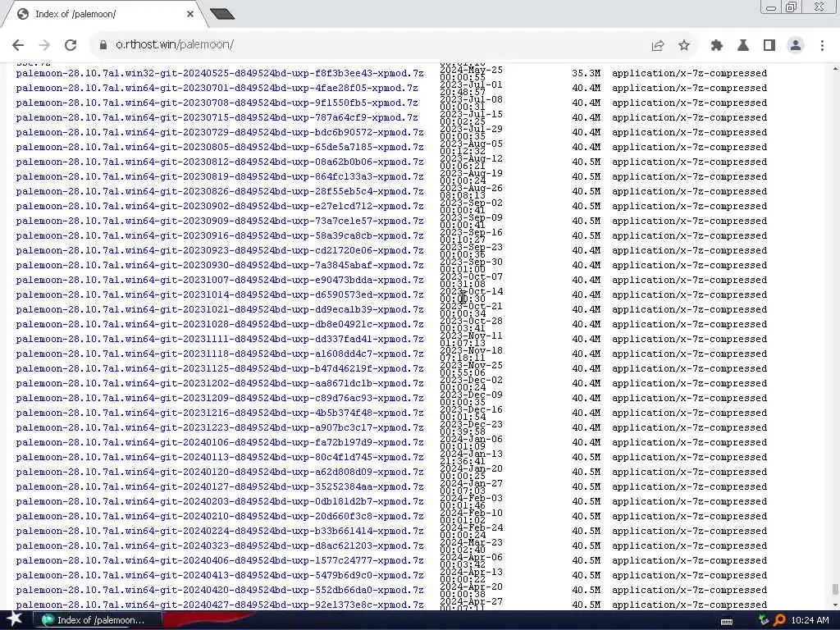Click the win64-git-20240224 file link

[220, 531]
